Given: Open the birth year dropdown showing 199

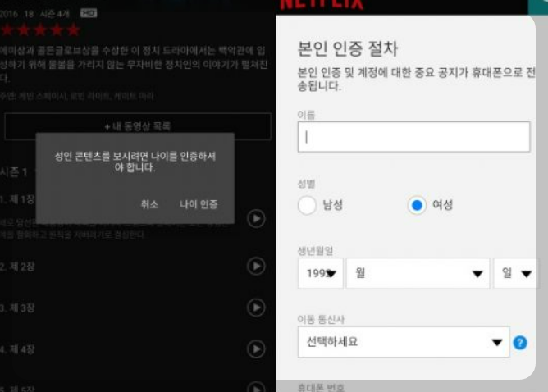Looking at the screenshot, I should point(321,273).
